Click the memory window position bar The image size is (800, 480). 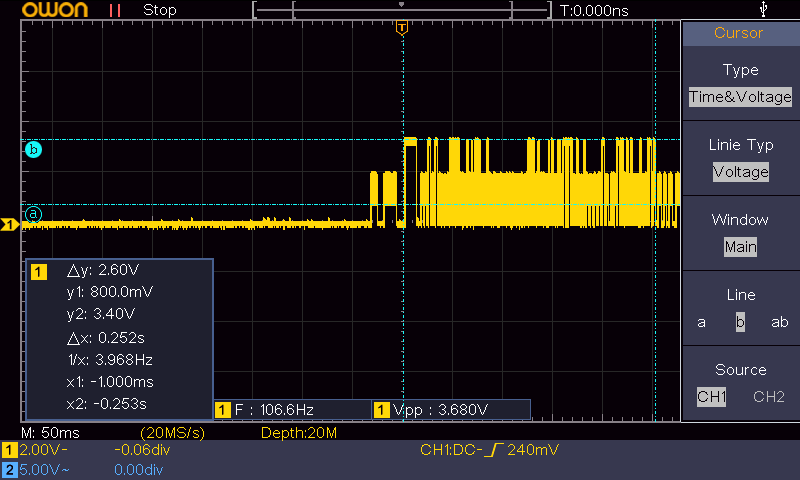coord(402,10)
